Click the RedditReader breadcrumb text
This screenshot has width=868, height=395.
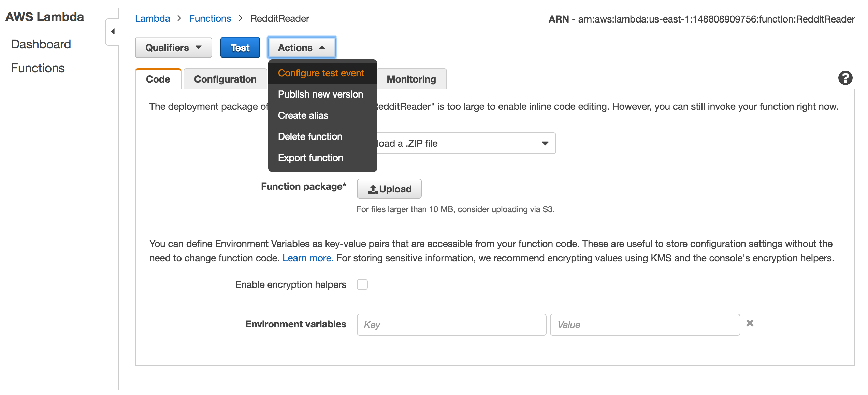(280, 18)
